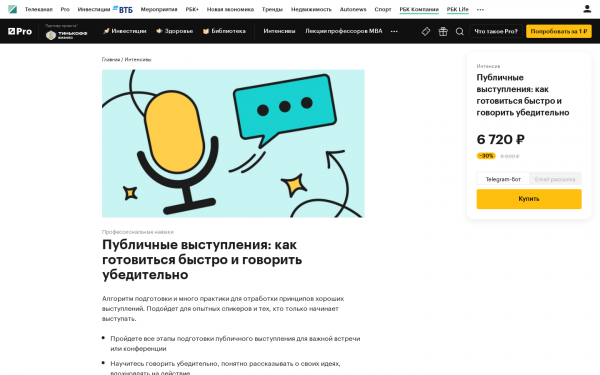Open the user profile icon
The width and height of the screenshot is (600, 375).
point(587,9)
